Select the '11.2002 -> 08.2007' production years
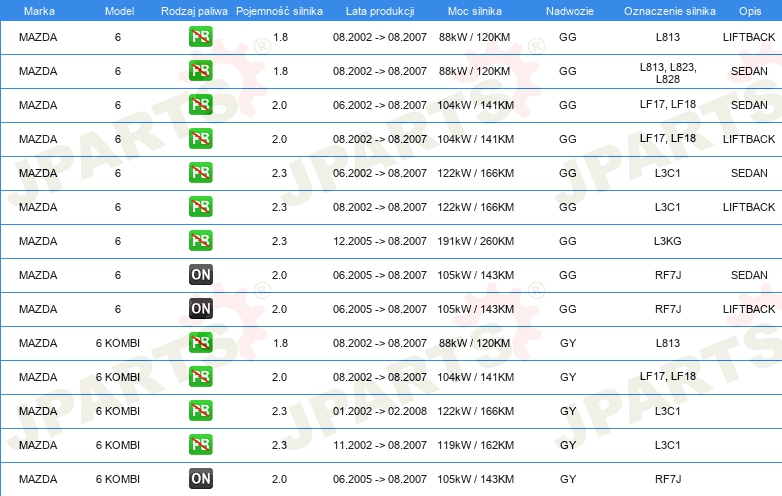 (380, 445)
